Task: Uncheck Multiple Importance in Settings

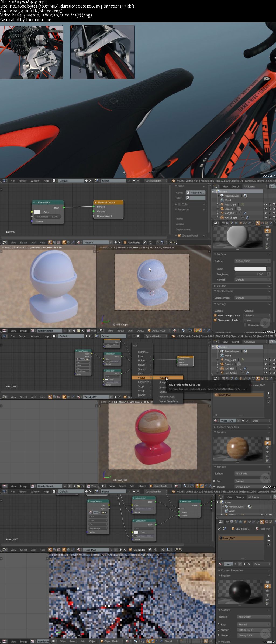Action: tap(215, 315)
